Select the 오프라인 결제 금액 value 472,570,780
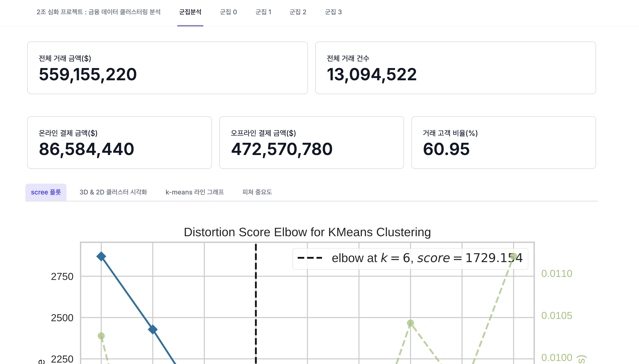The image size is (639, 364). (282, 149)
